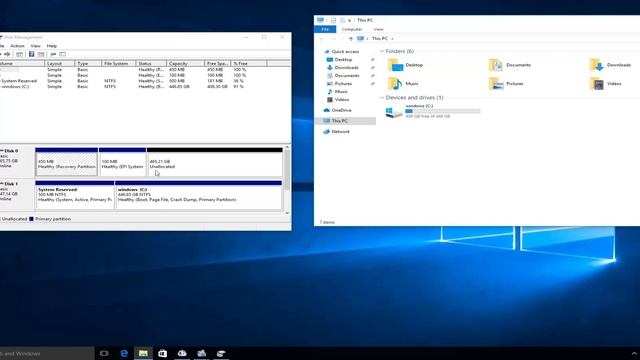Select Videos in the navigation pane

click(x=342, y=100)
